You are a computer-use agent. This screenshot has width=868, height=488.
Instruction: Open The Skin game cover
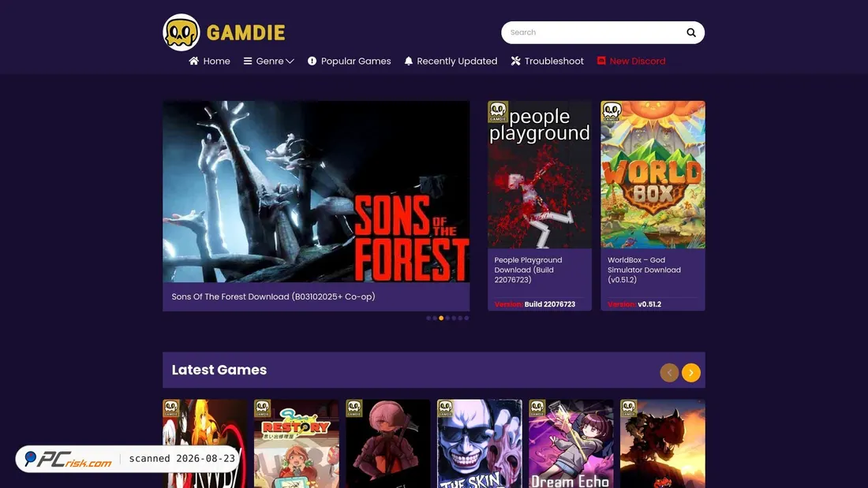click(x=480, y=444)
